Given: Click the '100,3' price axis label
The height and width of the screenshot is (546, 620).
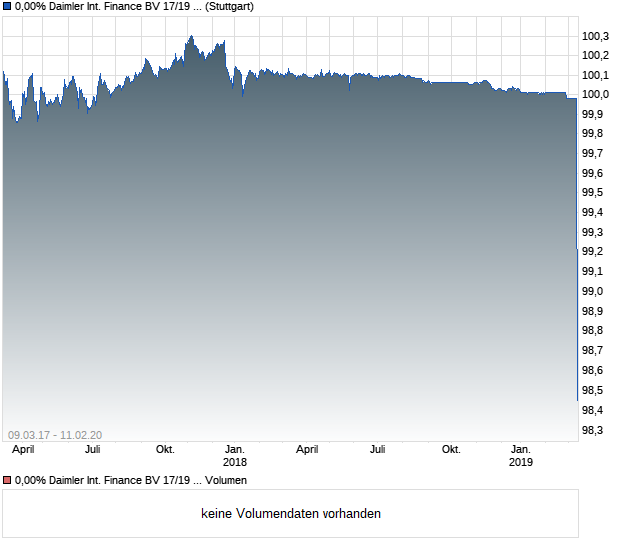Looking at the screenshot, I should [595, 36].
